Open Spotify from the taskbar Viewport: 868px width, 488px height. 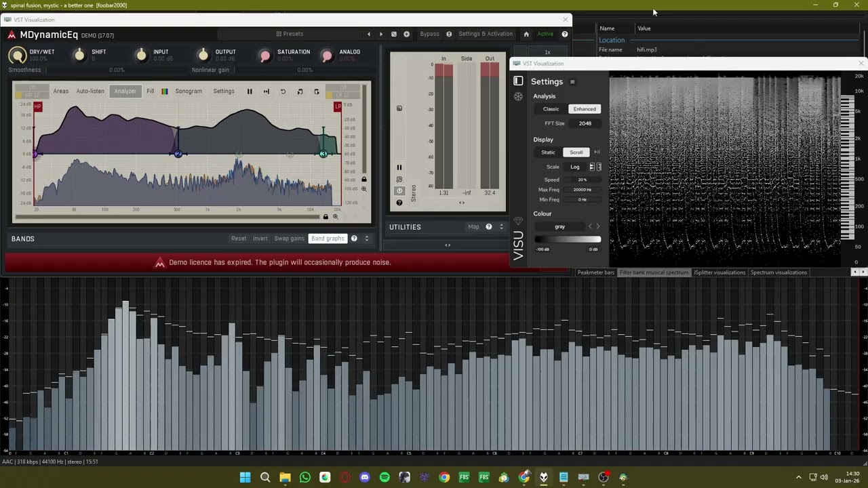click(x=384, y=477)
